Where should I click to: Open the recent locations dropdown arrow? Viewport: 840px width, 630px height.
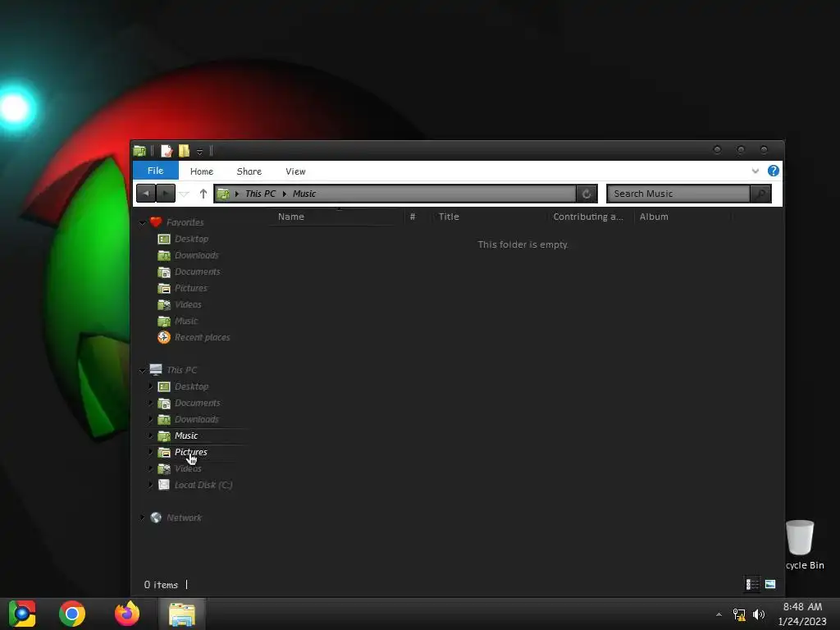[x=184, y=194]
